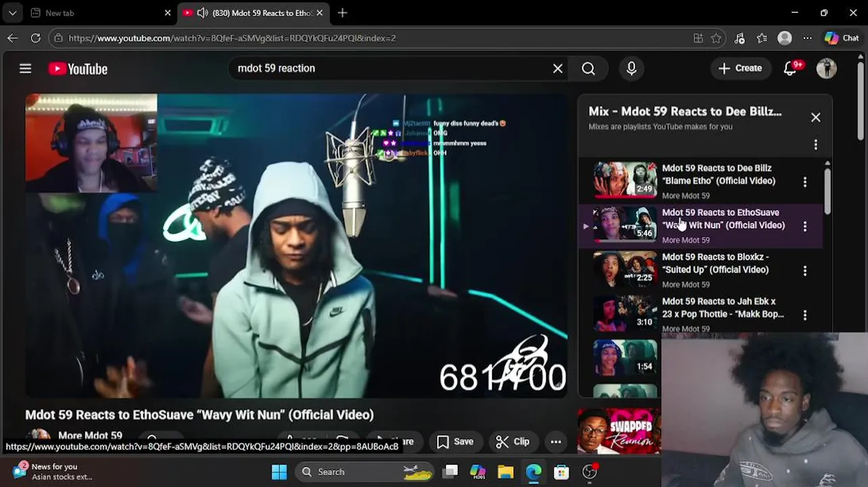Click the page vertical scrollbar

click(x=861, y=101)
